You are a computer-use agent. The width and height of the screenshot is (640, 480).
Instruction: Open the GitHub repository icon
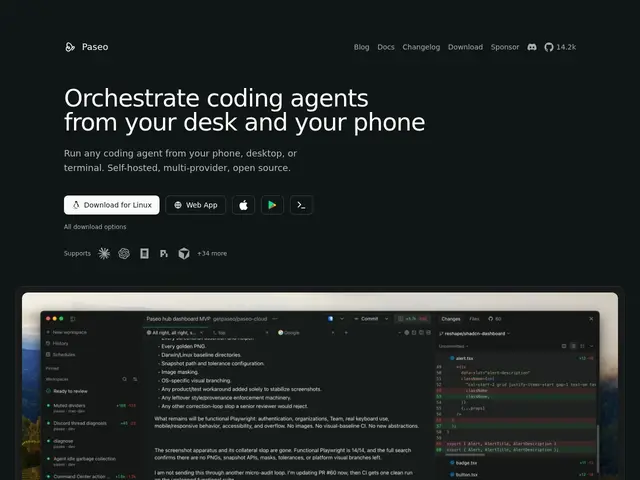click(x=549, y=47)
